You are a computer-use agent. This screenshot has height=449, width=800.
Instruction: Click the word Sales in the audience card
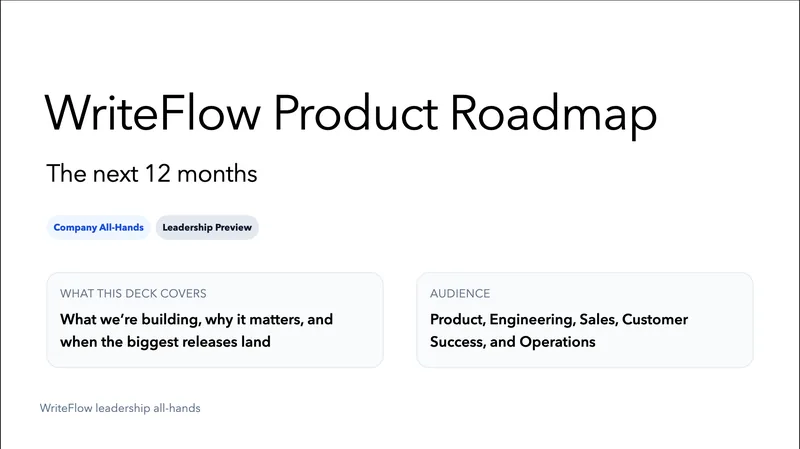(598, 320)
